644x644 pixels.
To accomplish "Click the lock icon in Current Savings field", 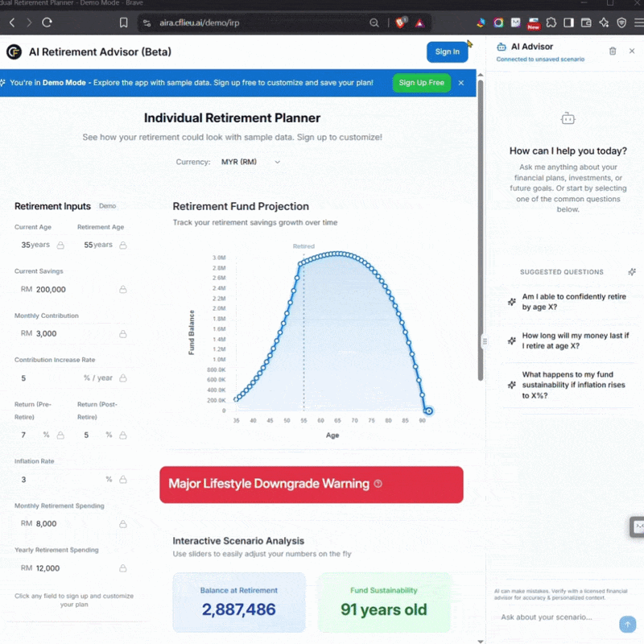I will 123,290.
